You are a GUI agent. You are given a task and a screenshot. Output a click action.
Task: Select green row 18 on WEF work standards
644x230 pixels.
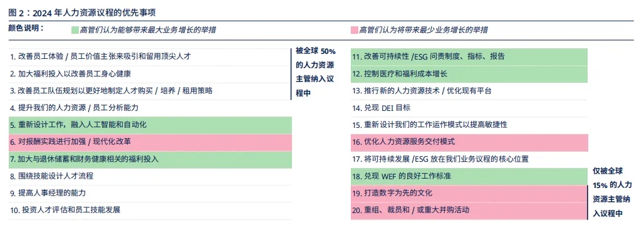click(x=469, y=176)
